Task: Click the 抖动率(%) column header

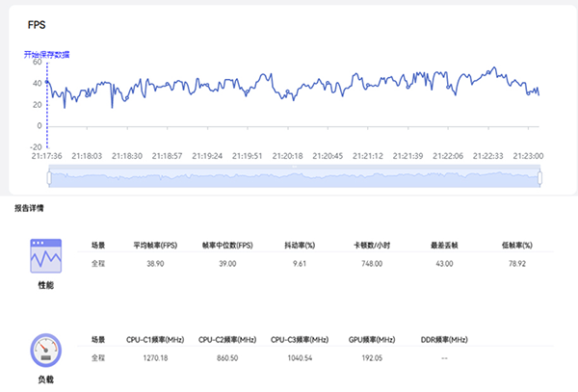Action: [302, 246]
